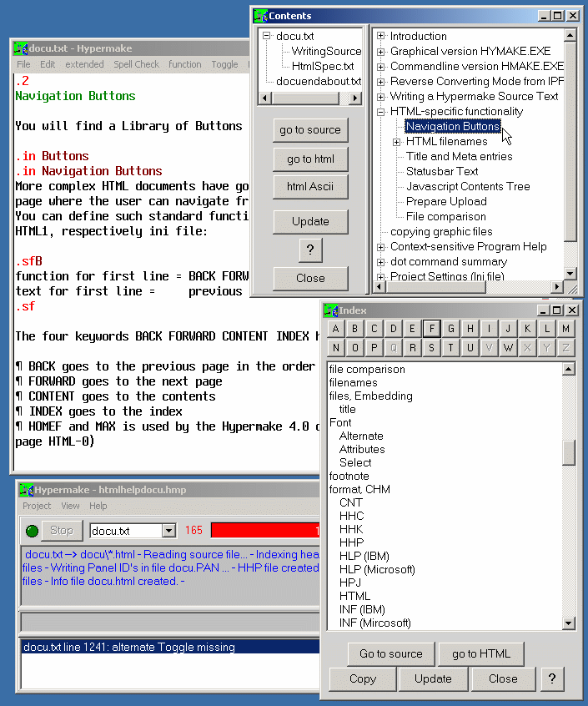588x706 pixels.
Task: Click the htmlhelpdocu.hmp window title icon
Action: (x=27, y=489)
